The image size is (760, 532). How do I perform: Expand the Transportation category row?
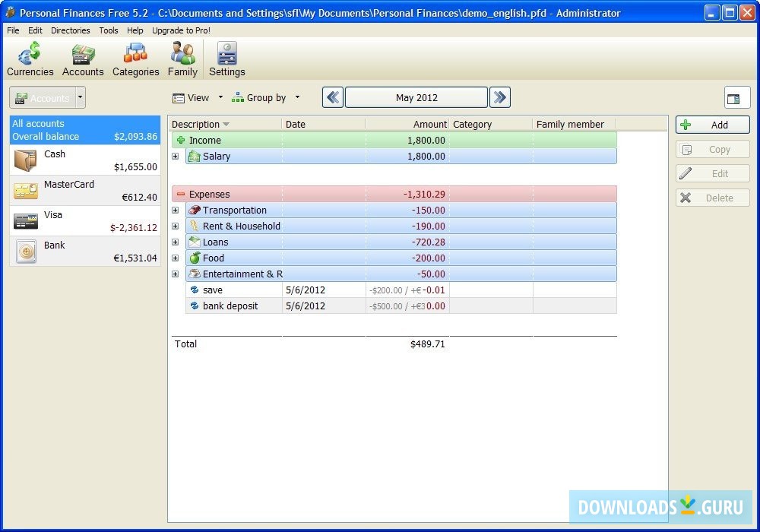pos(176,211)
